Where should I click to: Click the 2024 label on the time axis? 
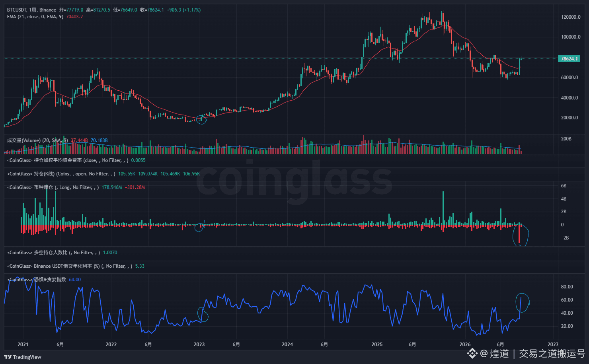tap(287, 345)
